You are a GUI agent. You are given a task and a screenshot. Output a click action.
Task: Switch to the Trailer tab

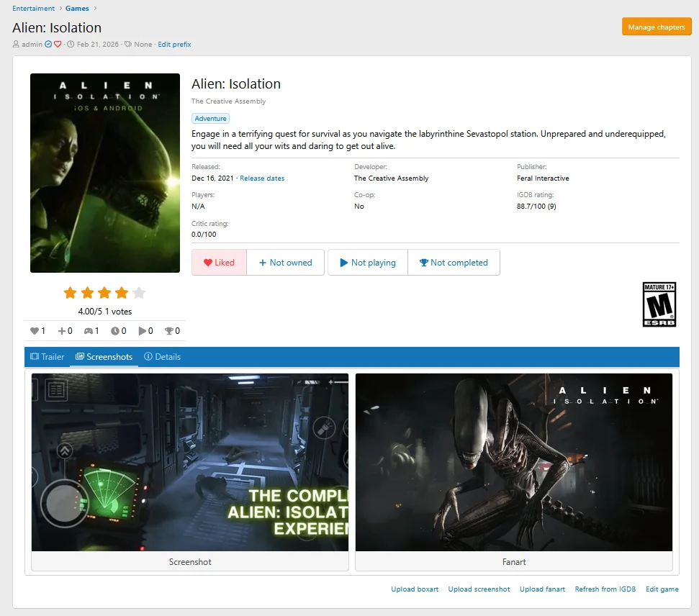(48, 357)
